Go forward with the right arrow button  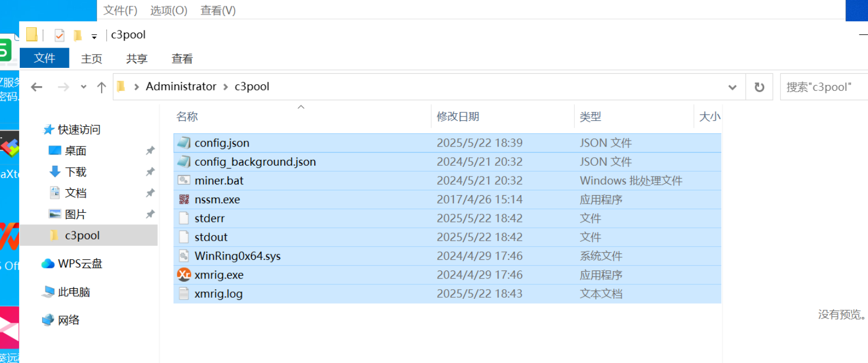(x=63, y=87)
